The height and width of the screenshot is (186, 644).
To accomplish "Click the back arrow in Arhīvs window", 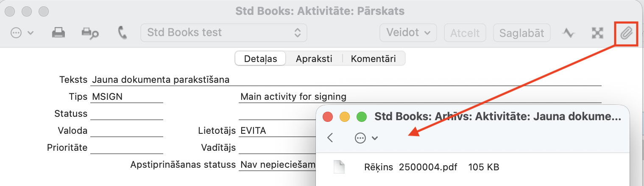I will (x=331, y=138).
